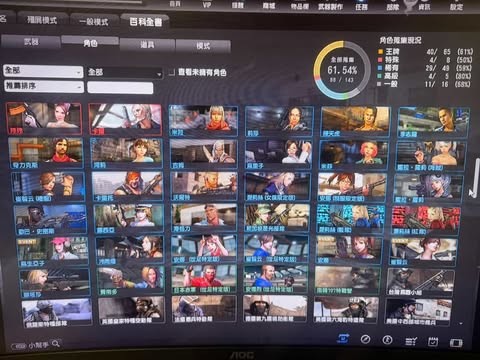Select the 崔智云 (世足特定版) character card
Screen dimensions: 480x360
277,248
